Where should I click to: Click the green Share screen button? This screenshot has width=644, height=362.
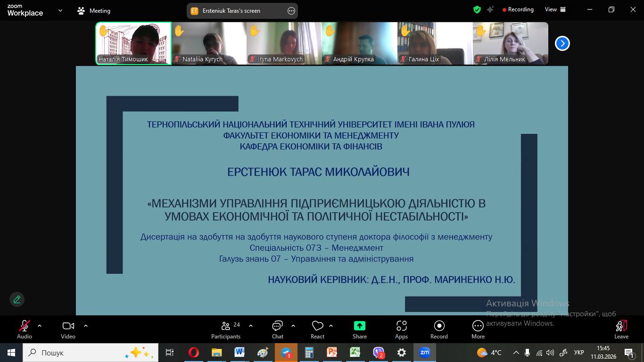tap(359, 329)
